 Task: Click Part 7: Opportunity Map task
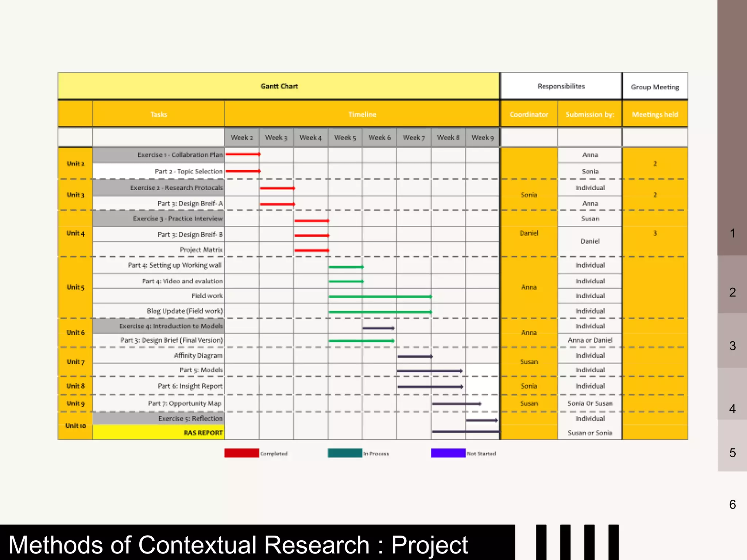(x=159, y=403)
